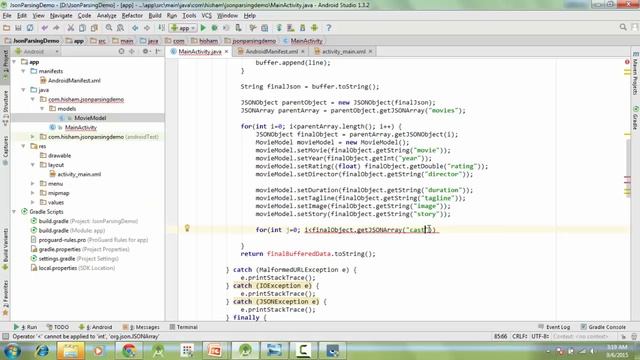
Task: Open the Run tool window button
Action: (25, 327)
